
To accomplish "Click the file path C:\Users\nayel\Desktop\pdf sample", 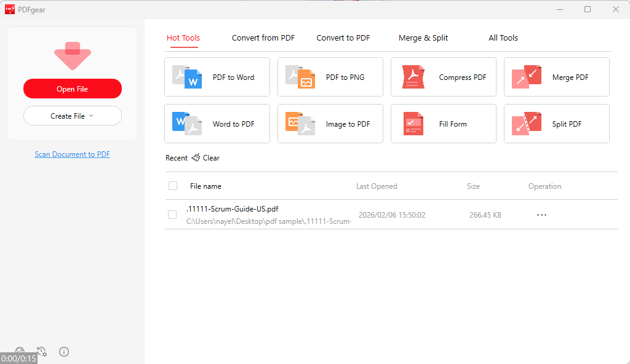I will tap(269, 221).
